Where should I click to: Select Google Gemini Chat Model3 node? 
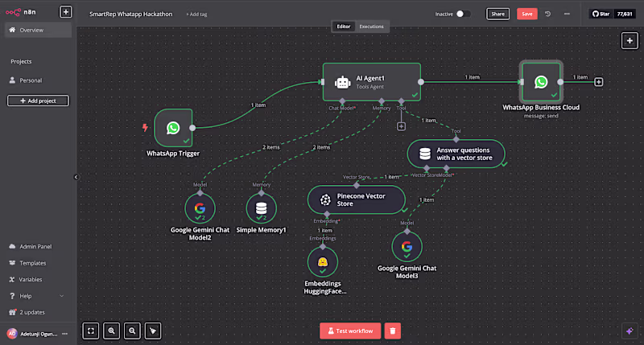407,247
